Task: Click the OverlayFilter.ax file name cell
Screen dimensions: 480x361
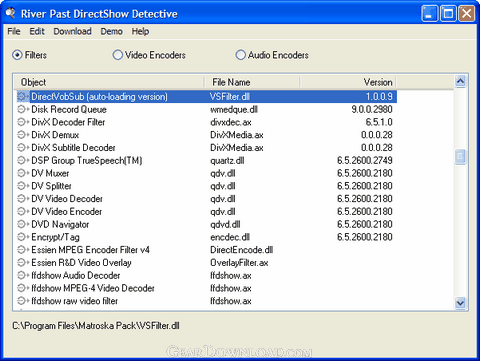Action: pos(239,263)
